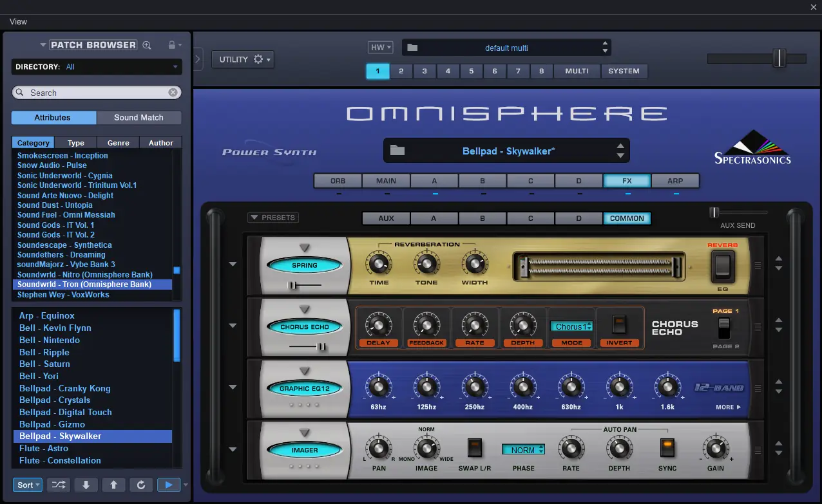822x504 pixels.
Task: Audition patch with the play icon
Action: [x=168, y=484]
